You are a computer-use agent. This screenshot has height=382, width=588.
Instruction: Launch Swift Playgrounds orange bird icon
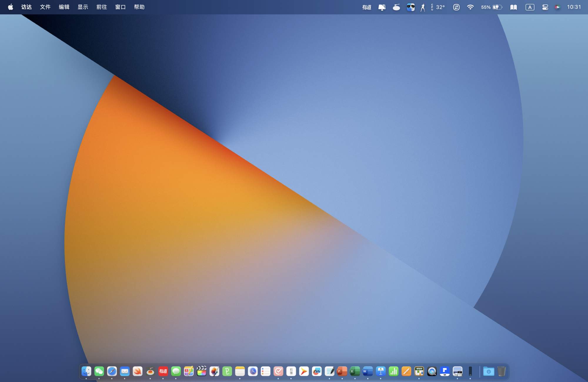[x=137, y=371]
